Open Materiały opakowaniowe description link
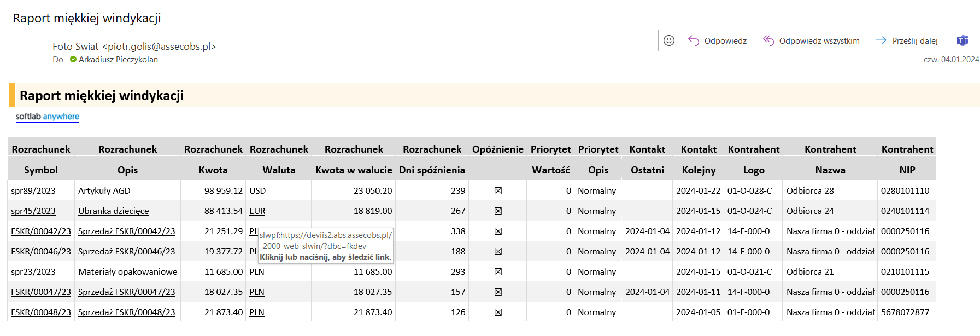Viewport: 980px width, 336px height. pos(128,272)
